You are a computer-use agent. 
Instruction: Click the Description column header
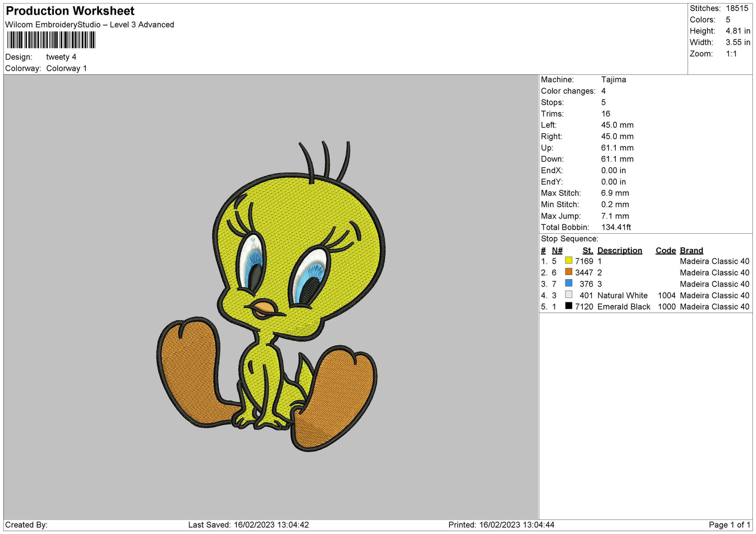pyautogui.click(x=619, y=251)
